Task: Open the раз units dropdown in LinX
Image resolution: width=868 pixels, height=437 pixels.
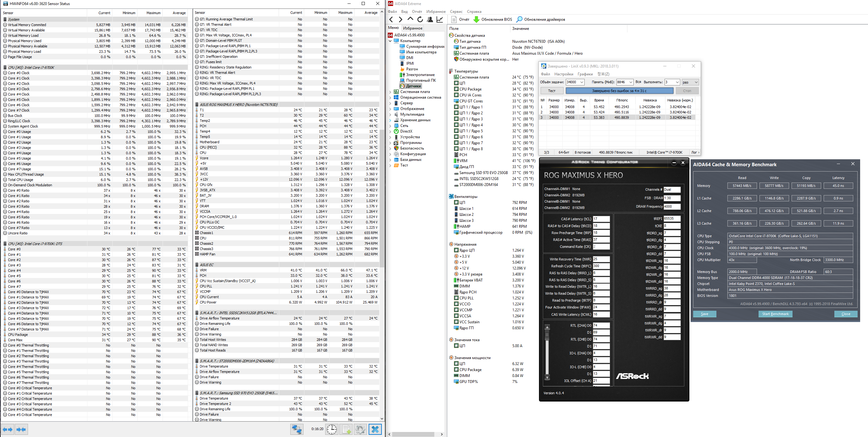Action: pyautogui.click(x=690, y=82)
